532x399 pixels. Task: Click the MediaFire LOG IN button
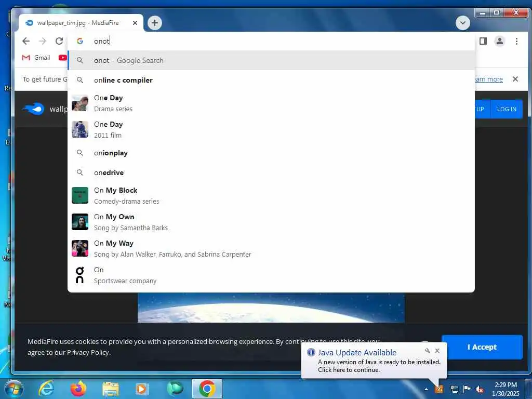tap(507, 109)
